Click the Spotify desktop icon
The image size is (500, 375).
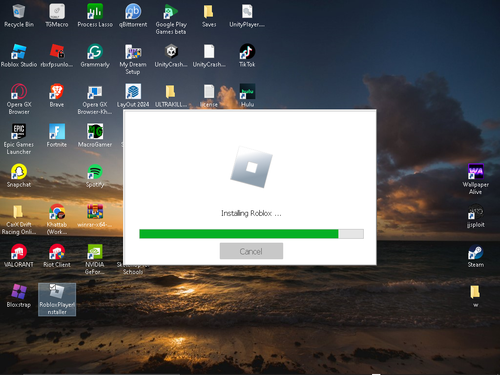pos(95,176)
